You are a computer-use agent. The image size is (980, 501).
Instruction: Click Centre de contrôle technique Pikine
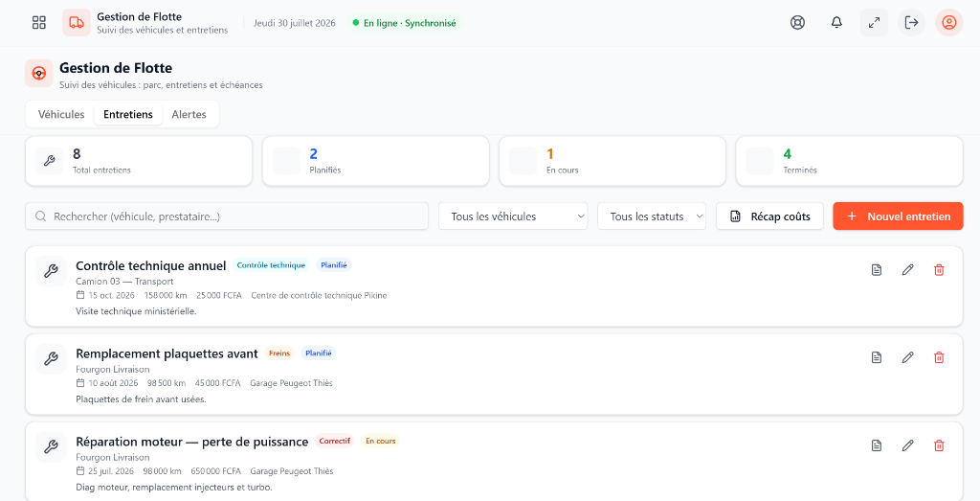click(x=319, y=295)
